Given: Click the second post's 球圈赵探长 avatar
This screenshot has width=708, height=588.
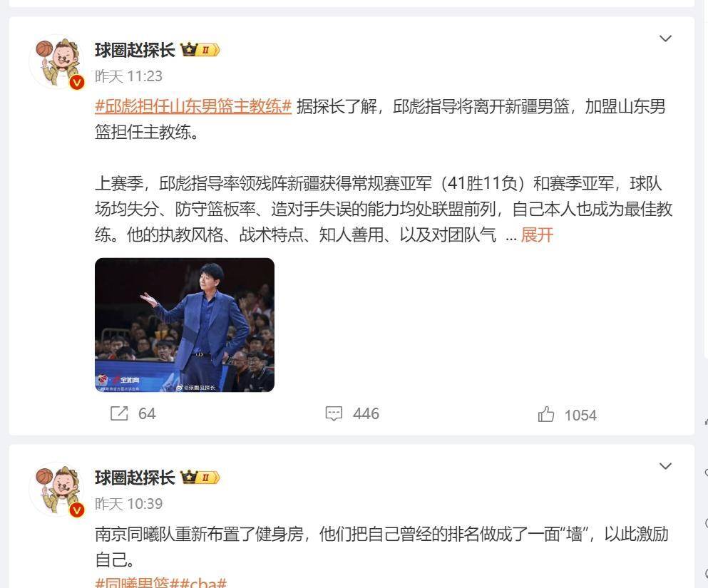Looking at the screenshot, I should (x=56, y=489).
